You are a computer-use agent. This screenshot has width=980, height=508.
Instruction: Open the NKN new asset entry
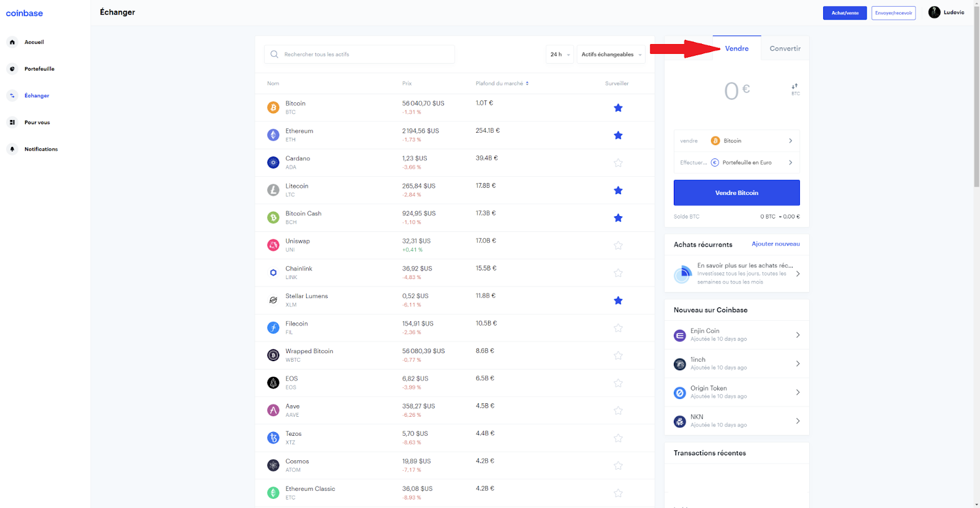(x=737, y=421)
